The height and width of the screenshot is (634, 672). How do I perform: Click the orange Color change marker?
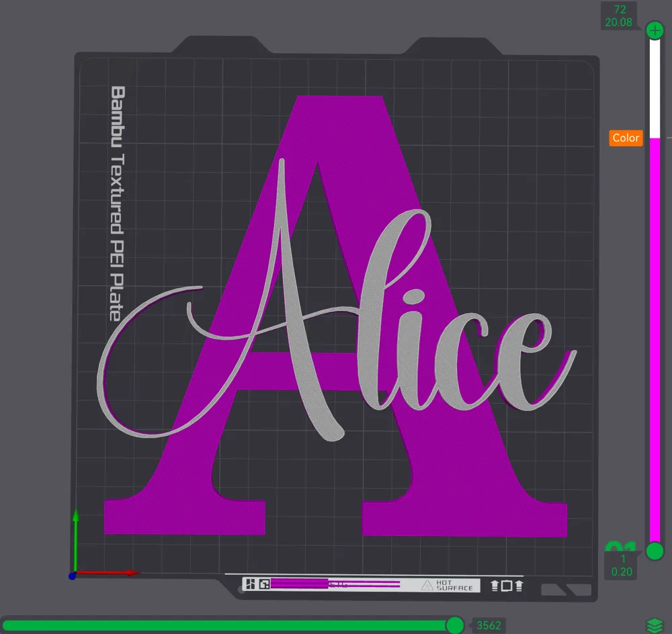[626, 138]
